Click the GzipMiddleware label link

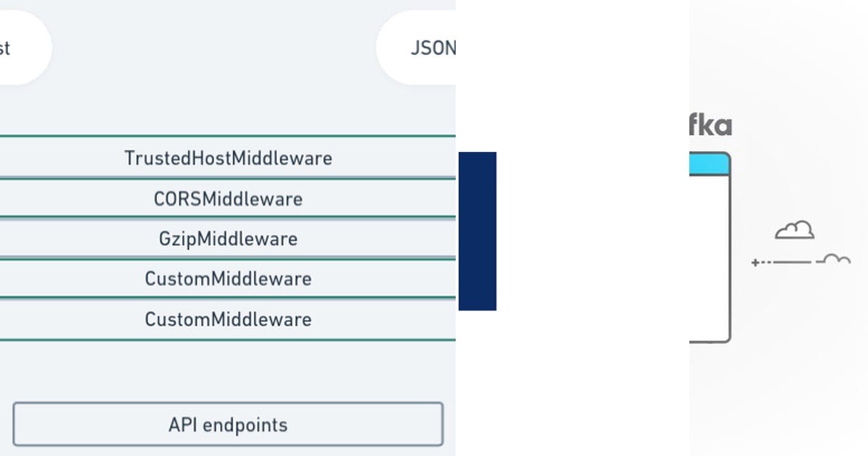pyautogui.click(x=228, y=238)
